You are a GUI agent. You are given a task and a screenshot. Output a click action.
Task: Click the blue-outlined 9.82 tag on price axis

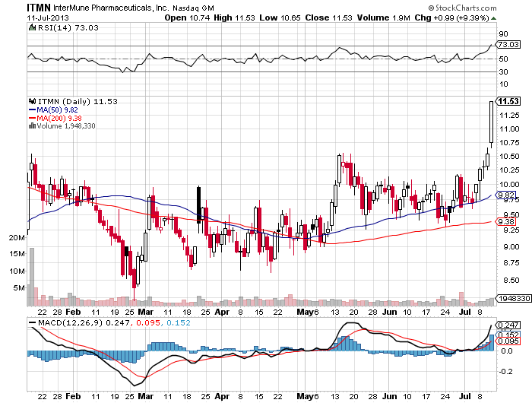[x=505, y=195]
